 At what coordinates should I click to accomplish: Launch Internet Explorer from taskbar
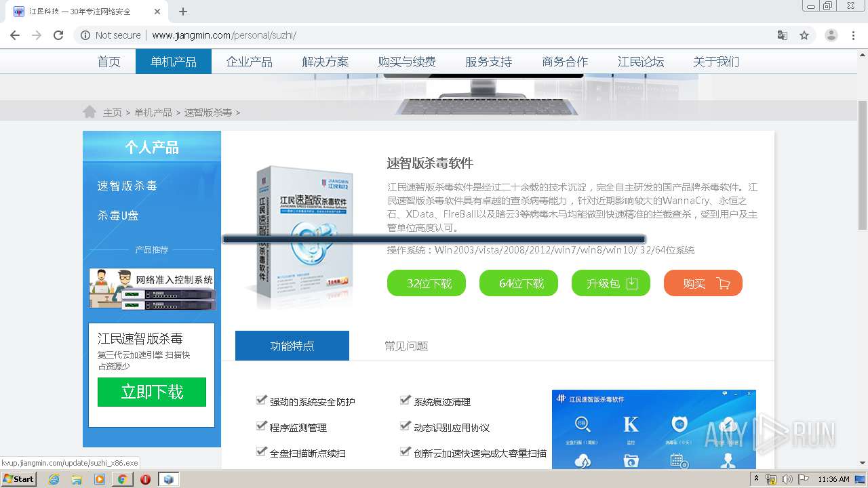coord(54,479)
